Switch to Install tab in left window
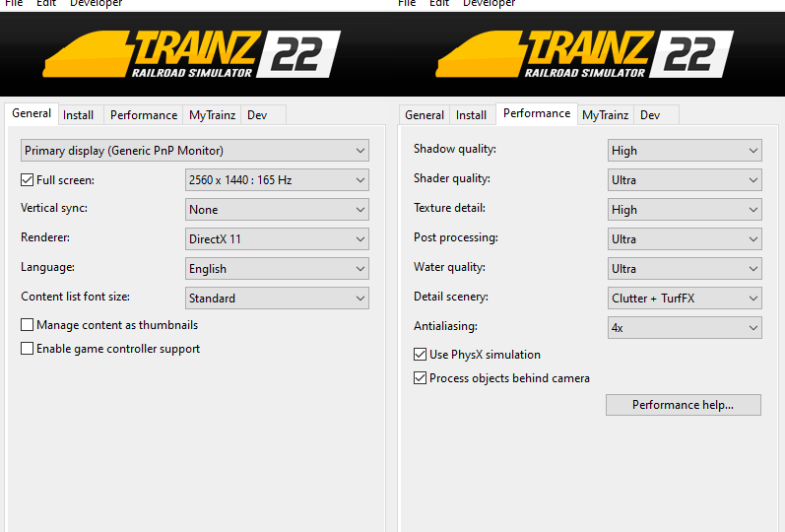The width and height of the screenshot is (785, 532). [x=79, y=115]
